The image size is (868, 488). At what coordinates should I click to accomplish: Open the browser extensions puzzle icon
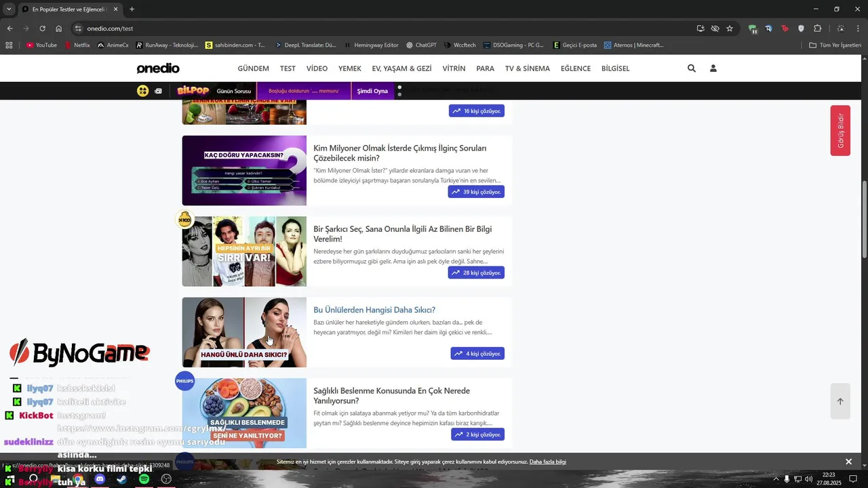click(x=817, y=28)
